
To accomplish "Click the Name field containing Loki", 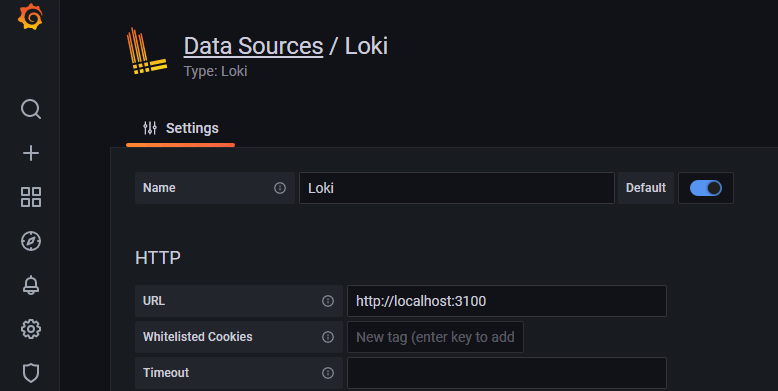I will pos(456,188).
